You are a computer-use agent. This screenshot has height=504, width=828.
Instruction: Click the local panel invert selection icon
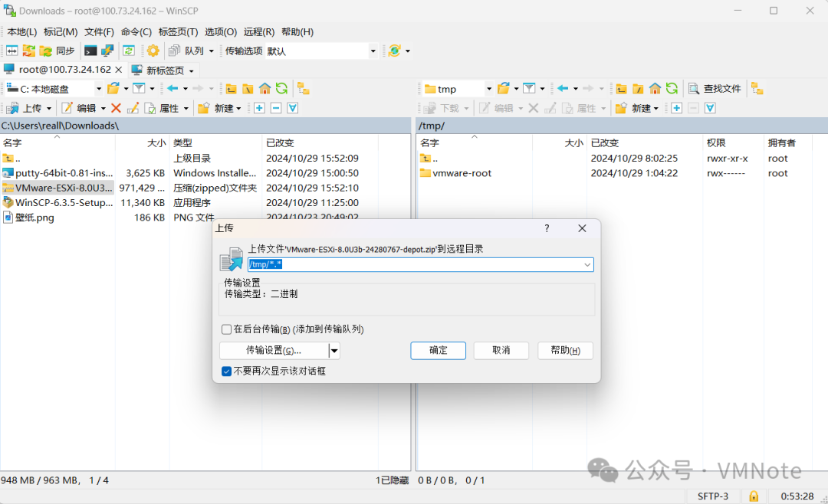293,108
